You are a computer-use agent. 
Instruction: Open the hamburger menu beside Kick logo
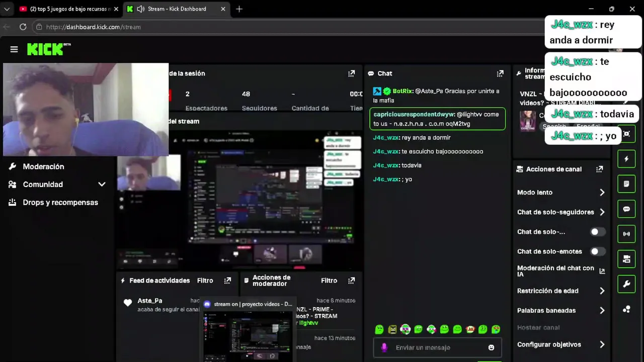coord(14,49)
